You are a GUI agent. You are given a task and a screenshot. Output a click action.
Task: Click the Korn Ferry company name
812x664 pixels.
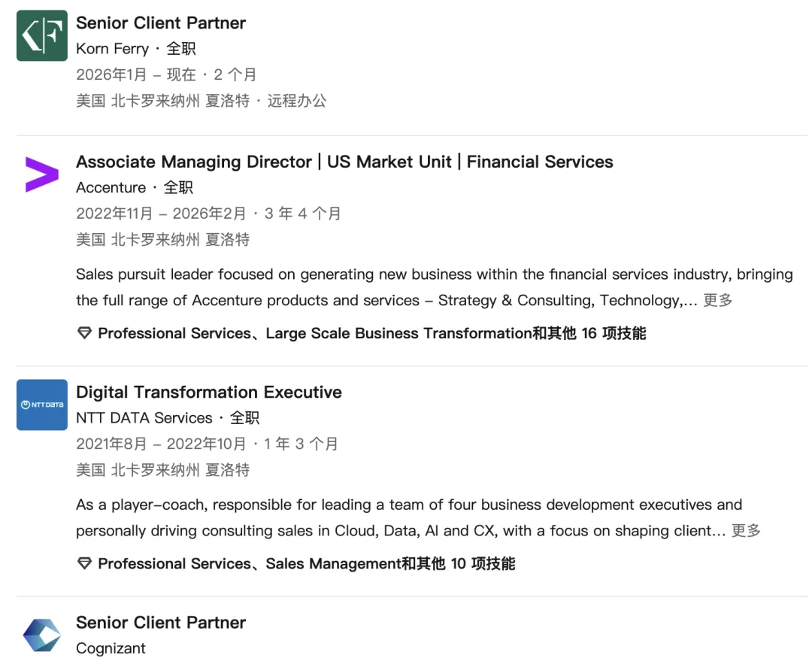pos(112,49)
